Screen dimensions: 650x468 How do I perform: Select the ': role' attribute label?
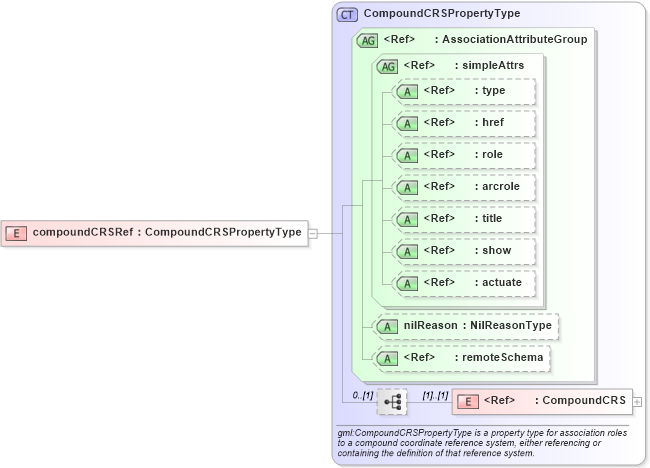click(489, 154)
